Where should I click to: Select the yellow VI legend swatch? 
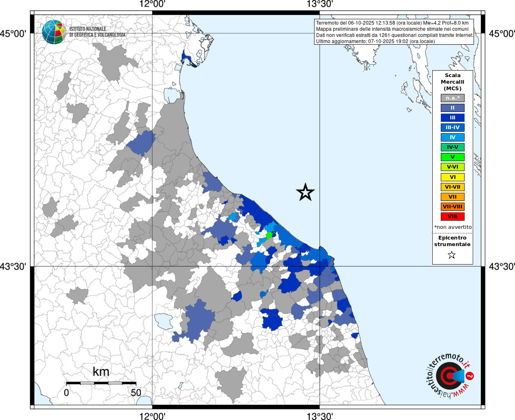coord(452,177)
